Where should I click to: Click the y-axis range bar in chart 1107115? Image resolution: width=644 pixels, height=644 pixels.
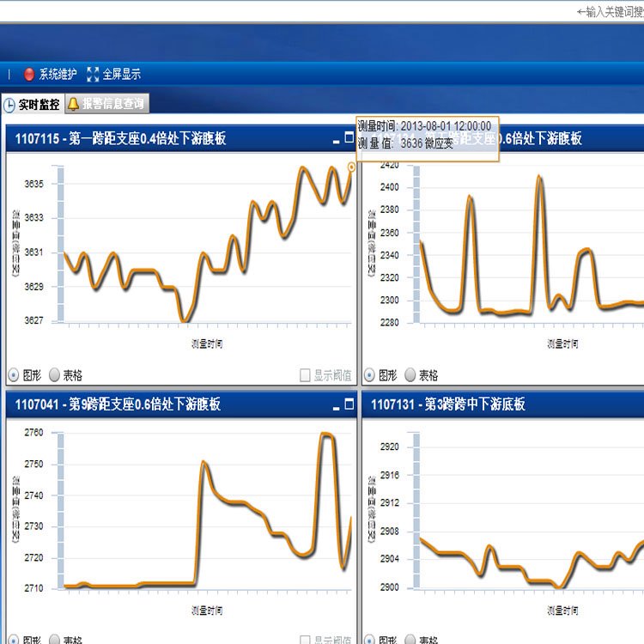coord(60,245)
